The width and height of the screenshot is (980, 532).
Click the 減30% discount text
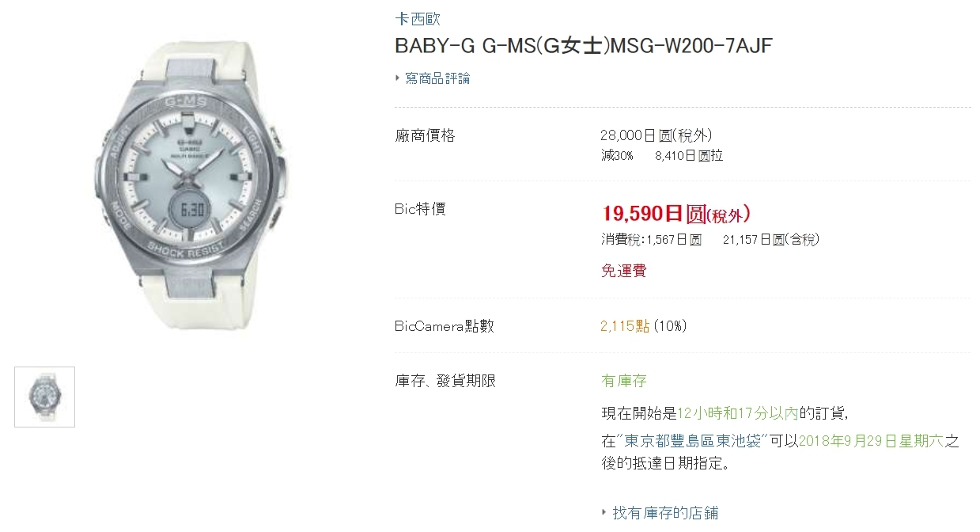(x=617, y=156)
